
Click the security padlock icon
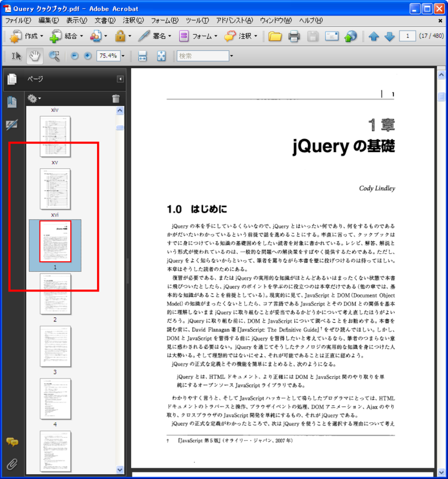click(x=120, y=37)
